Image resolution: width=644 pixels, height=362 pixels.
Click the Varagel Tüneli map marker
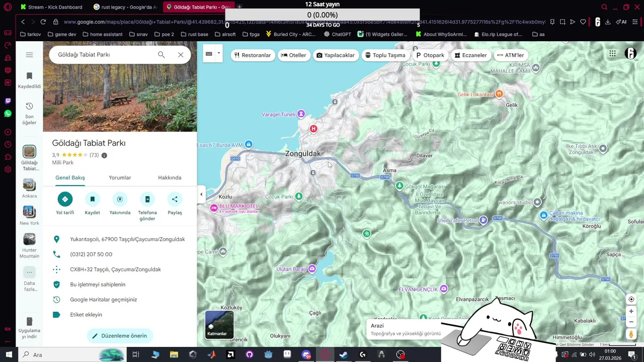pyautogui.click(x=301, y=114)
